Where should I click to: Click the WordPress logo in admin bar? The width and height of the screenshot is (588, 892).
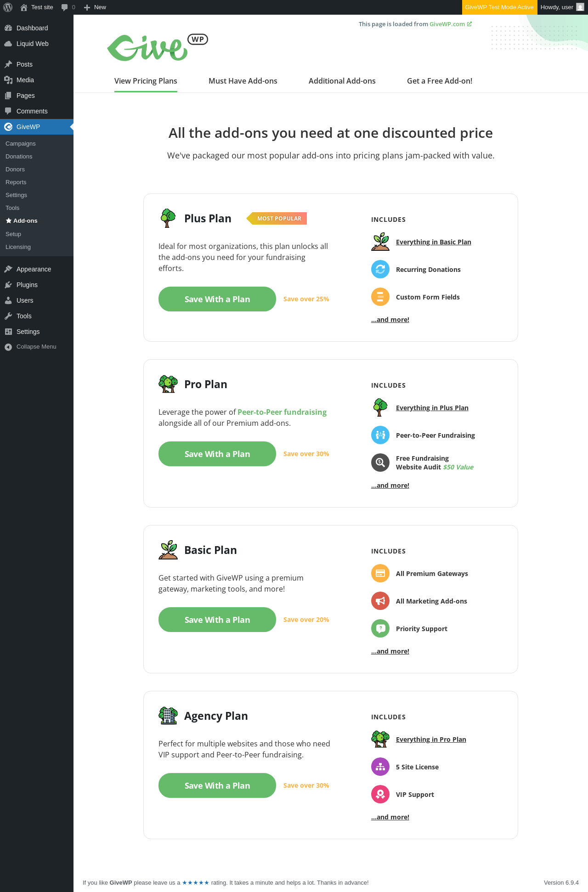(8, 7)
